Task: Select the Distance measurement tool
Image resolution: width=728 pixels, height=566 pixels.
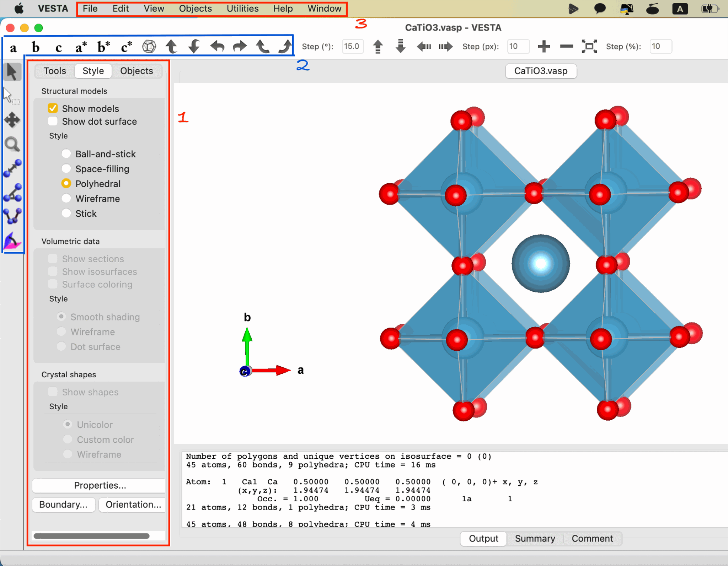Action: (x=12, y=168)
